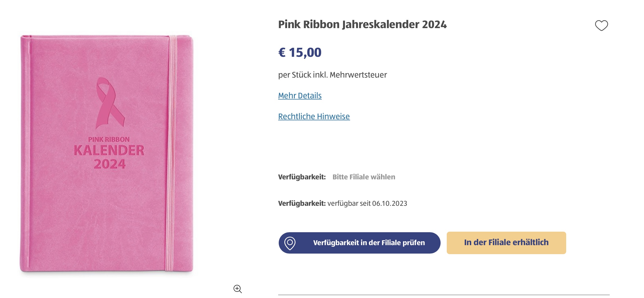This screenshot has width=644, height=298.
Task: Click the KALENDER lettering on the cover
Action: (109, 150)
